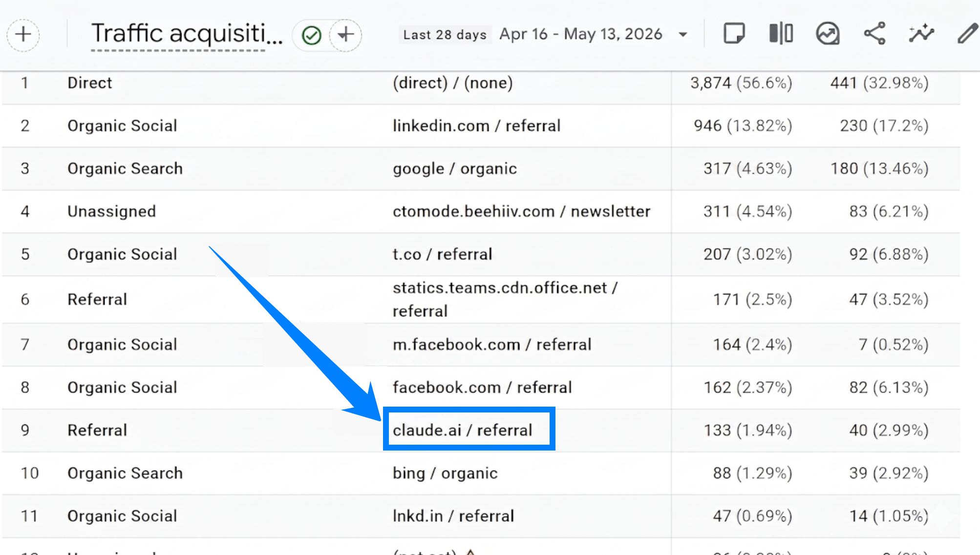The height and width of the screenshot is (555, 980).
Task: Open the Insights sparkle icon
Action: coord(921,34)
